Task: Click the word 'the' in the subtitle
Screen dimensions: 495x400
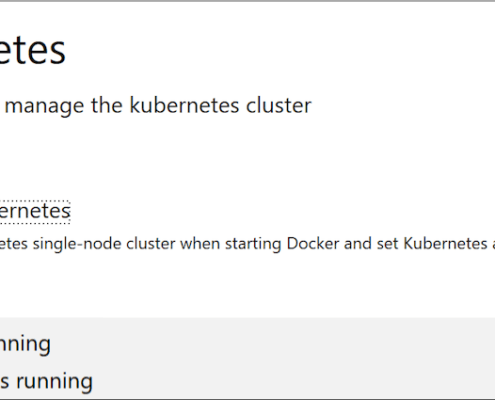Action: (x=107, y=106)
